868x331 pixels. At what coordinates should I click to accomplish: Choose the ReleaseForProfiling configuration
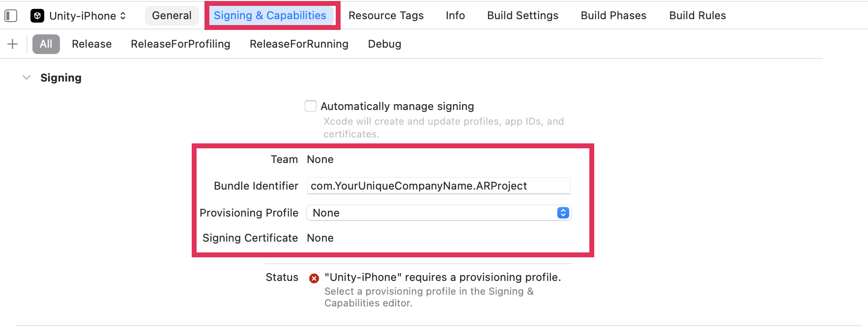(180, 44)
